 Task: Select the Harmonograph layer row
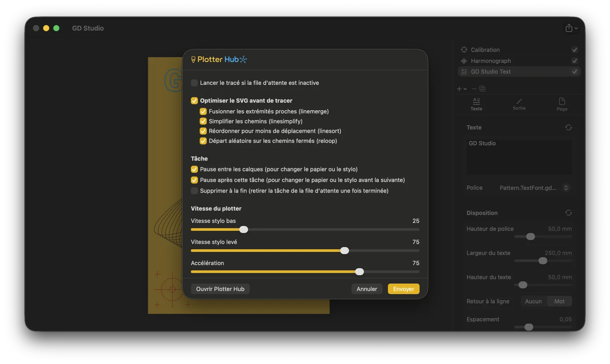(519, 61)
